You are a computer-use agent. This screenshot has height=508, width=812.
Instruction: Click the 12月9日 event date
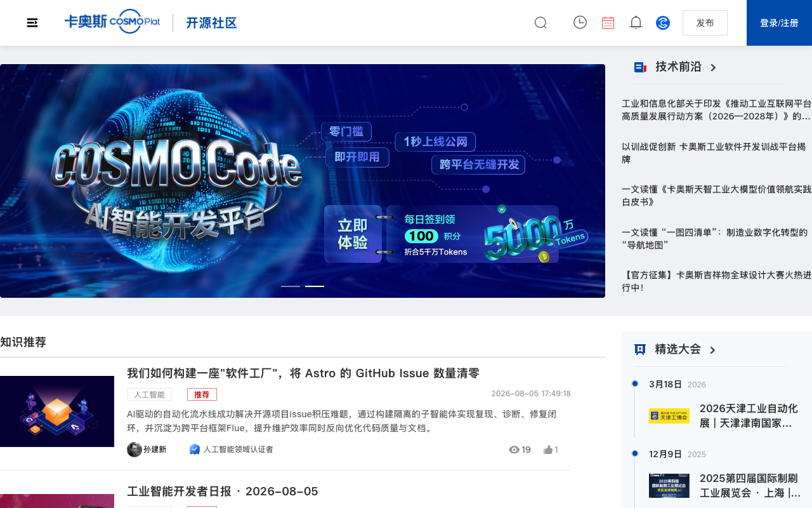pyautogui.click(x=665, y=454)
